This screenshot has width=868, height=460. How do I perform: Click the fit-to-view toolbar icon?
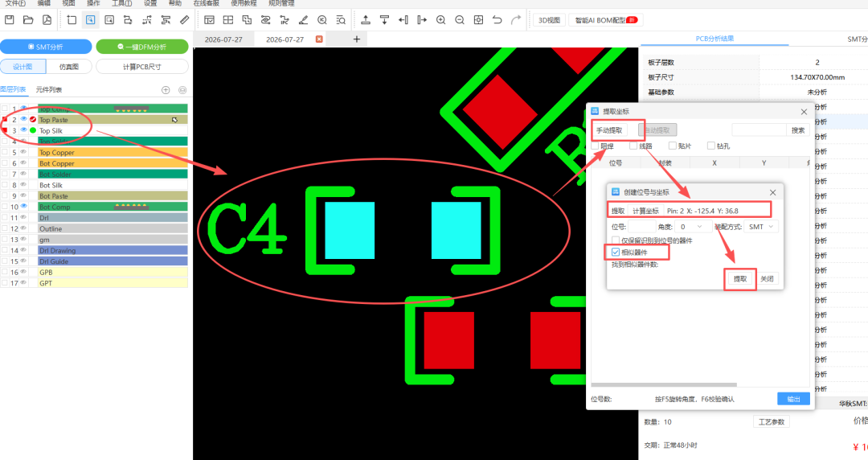pyautogui.click(x=478, y=20)
